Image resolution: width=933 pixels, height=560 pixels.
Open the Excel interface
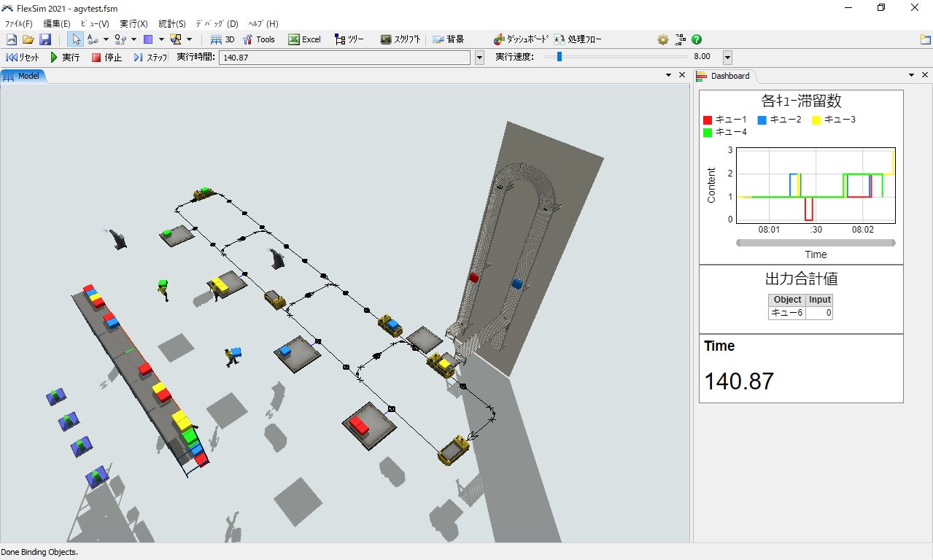point(304,39)
